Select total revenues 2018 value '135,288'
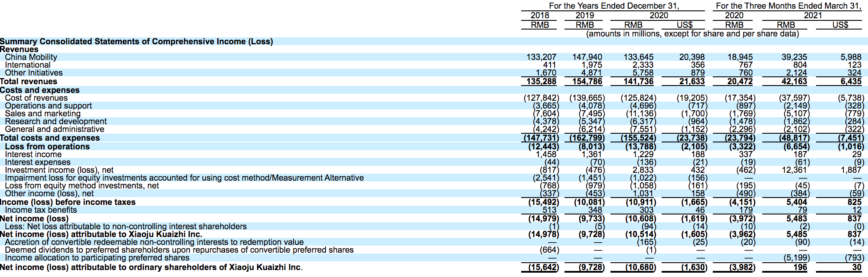The height and width of the screenshot is (277, 868). [x=541, y=81]
